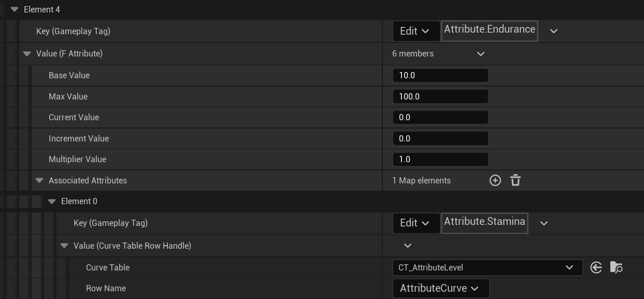Open the 6 members dropdown arrow
644x299 pixels.
(x=481, y=54)
